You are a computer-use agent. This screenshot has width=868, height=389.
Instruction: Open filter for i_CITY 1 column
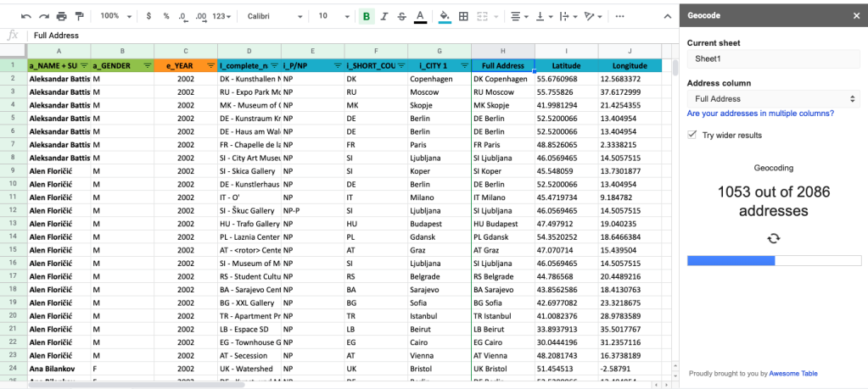464,66
